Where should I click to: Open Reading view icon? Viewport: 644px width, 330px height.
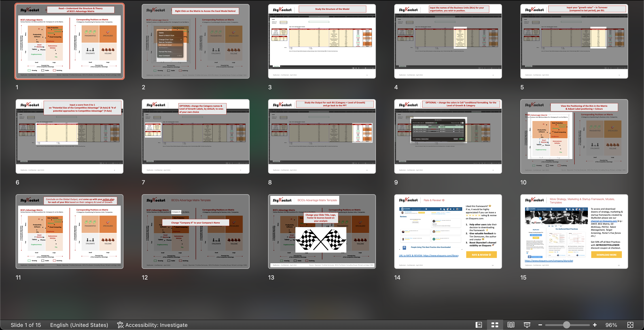coord(511,325)
